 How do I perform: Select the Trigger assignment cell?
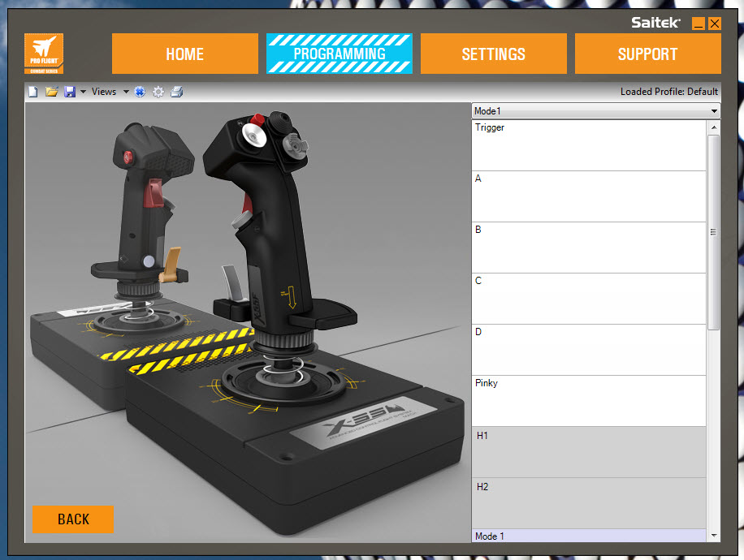coord(589,145)
